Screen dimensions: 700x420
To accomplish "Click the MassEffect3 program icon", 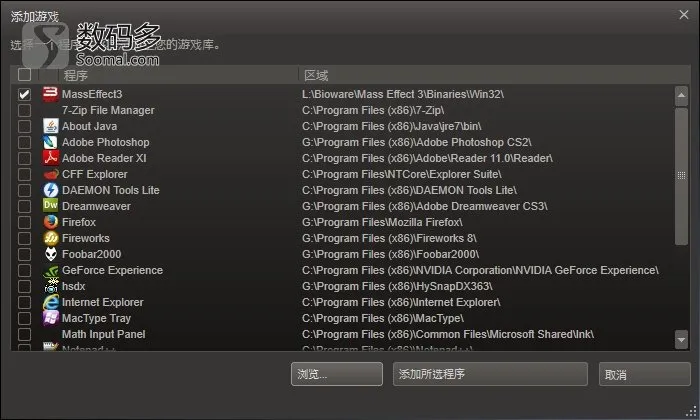I will click(50, 94).
